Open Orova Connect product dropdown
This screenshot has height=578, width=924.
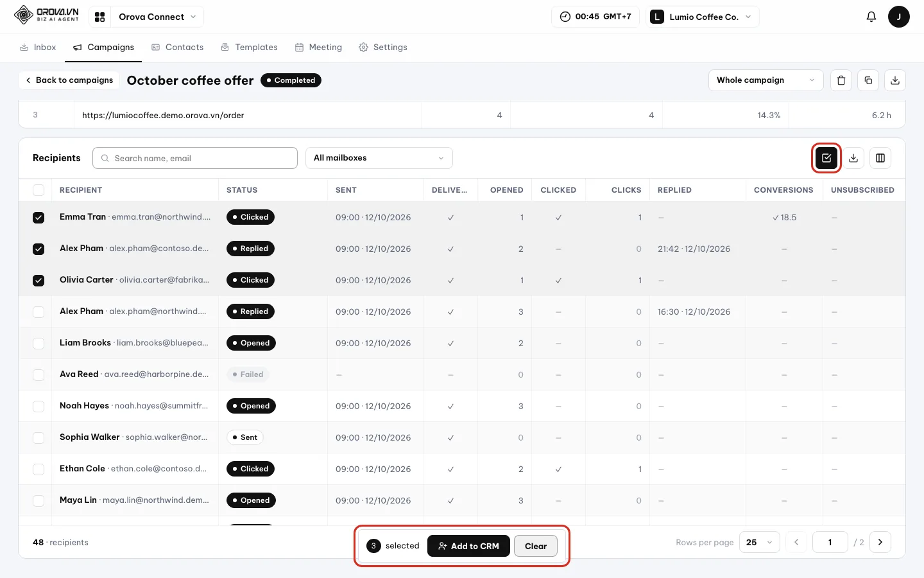coord(157,17)
